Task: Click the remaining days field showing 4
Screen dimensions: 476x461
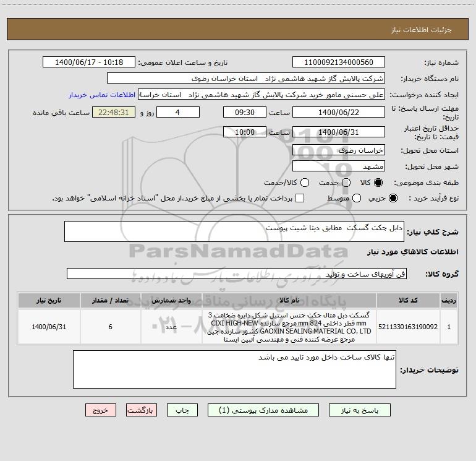Action: (x=178, y=112)
